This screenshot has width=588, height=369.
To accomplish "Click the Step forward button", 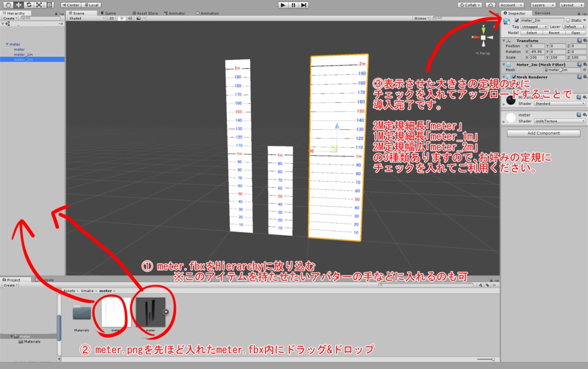I will tap(304, 5).
